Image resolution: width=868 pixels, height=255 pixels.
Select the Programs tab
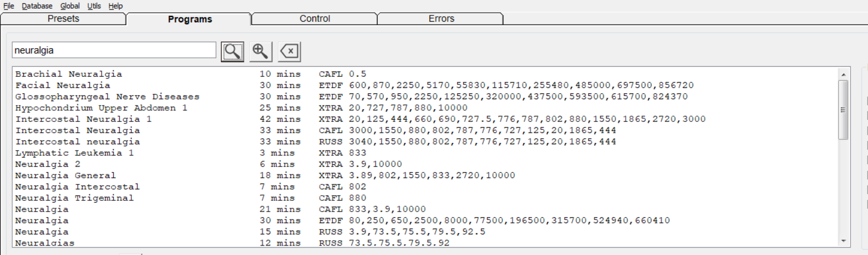tap(189, 19)
